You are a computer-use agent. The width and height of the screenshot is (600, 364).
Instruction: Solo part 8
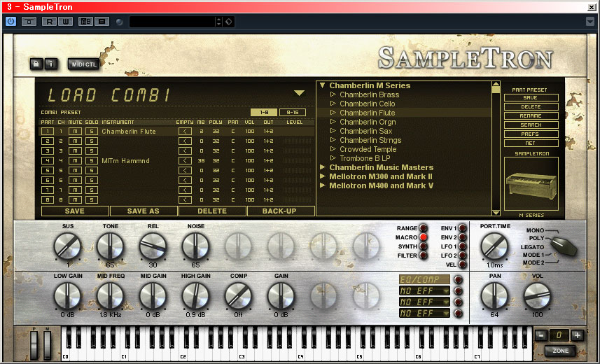[92, 199]
